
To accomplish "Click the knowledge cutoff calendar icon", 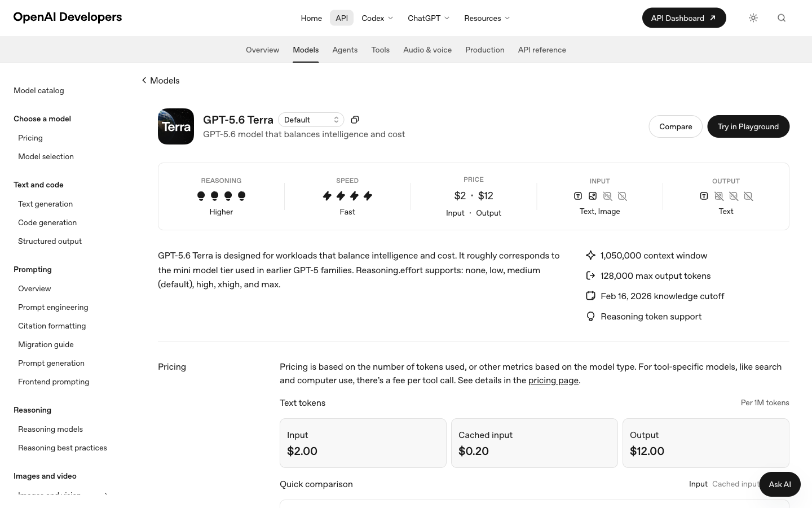I will [x=590, y=296].
